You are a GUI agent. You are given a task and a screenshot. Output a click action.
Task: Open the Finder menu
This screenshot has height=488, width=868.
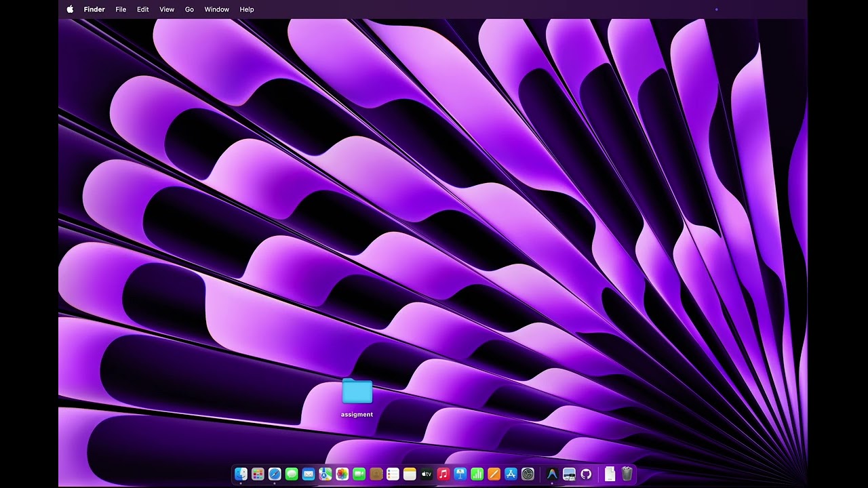pyautogui.click(x=94, y=9)
